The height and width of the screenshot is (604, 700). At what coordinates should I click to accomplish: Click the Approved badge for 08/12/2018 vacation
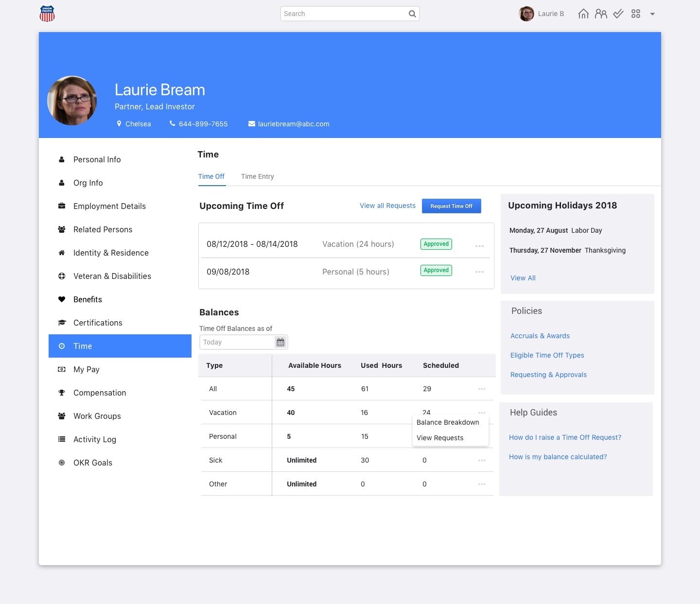coord(436,244)
